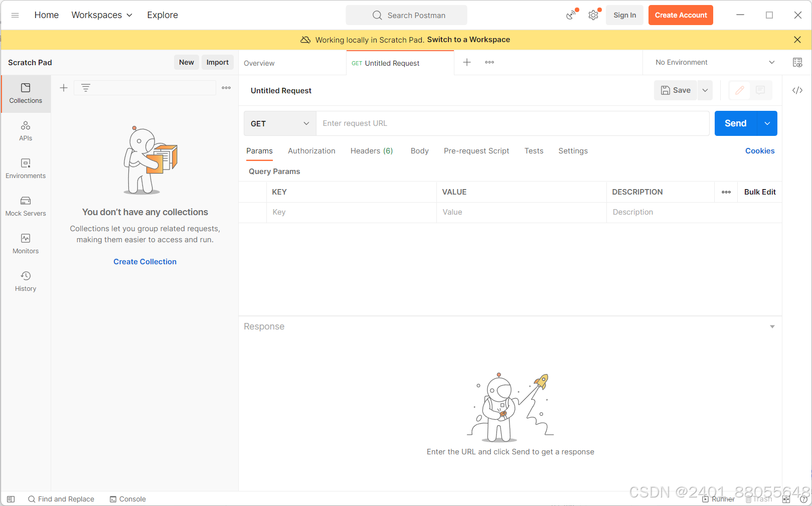The height and width of the screenshot is (506, 812).
Task: Click the Import button
Action: pos(218,62)
